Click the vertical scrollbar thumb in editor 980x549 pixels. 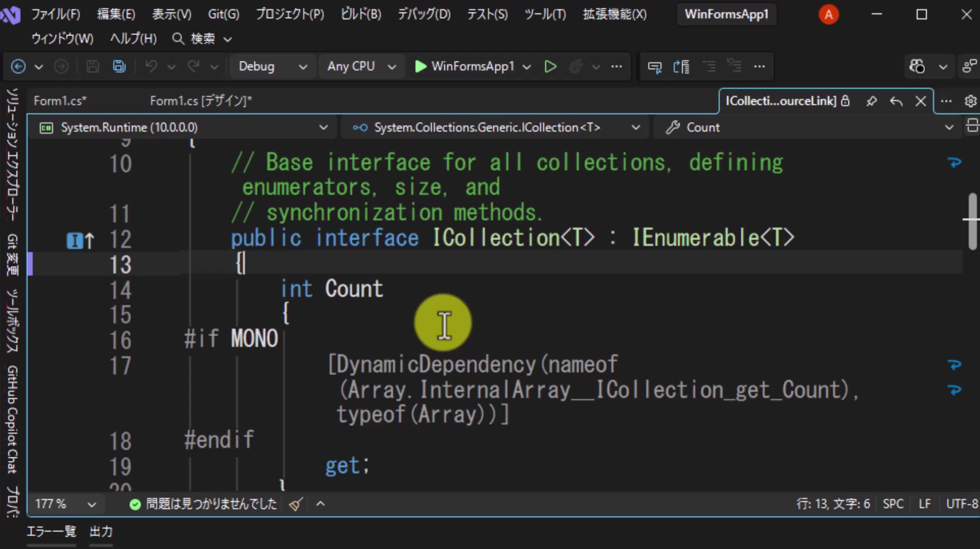(972, 221)
